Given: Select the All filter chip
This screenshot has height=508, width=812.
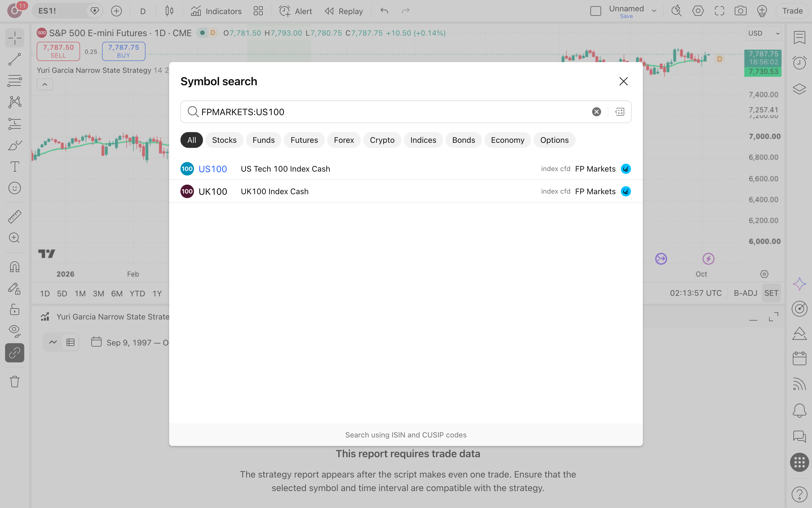Looking at the screenshot, I should coord(192,140).
